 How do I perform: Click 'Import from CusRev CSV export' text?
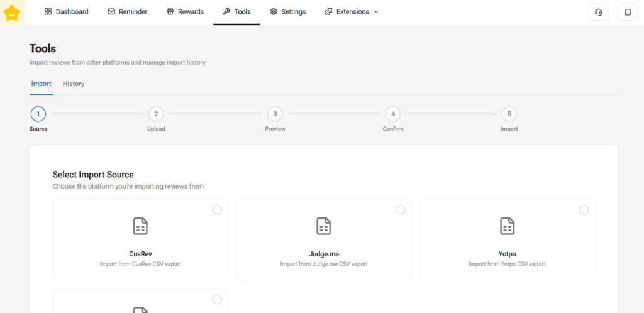coord(140,264)
